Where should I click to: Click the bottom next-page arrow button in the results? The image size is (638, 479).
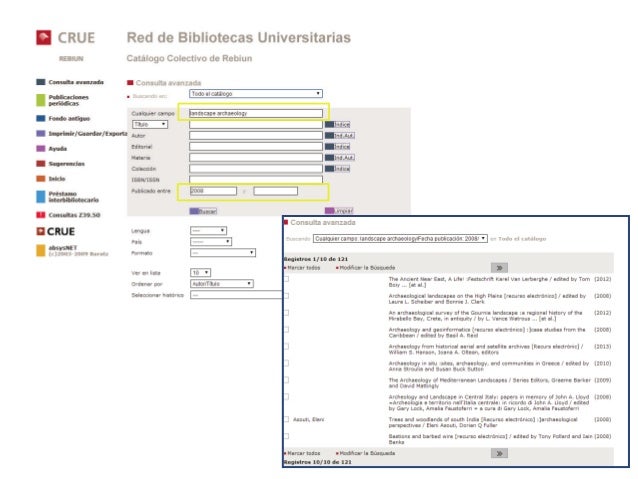point(499,453)
